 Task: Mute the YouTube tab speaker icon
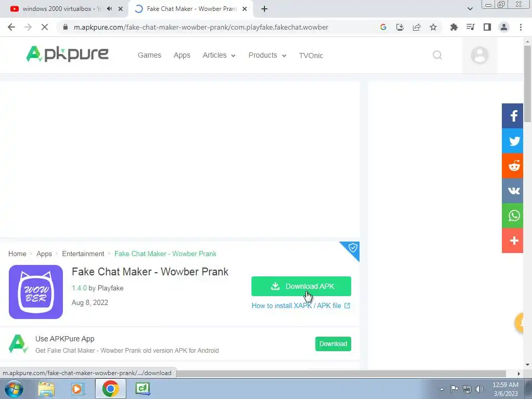[109, 9]
